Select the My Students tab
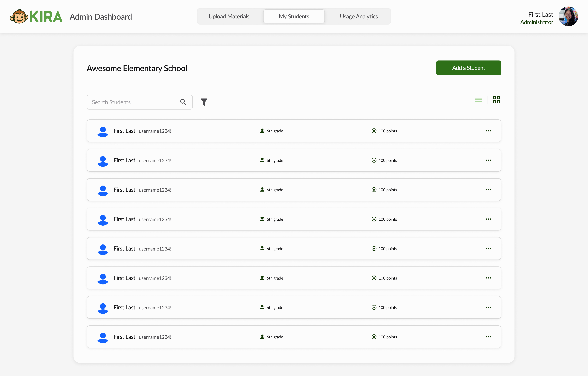The image size is (588, 376). (294, 16)
